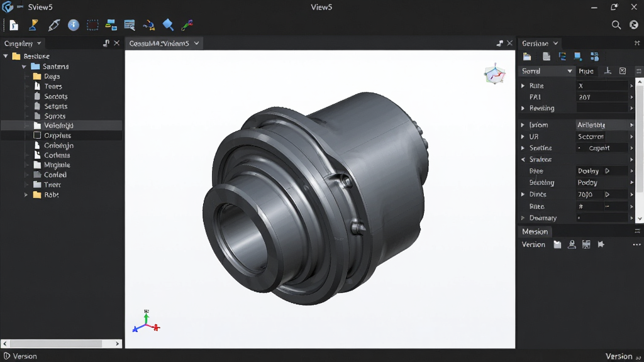Open the Siorral dropdown
Screen dimensions: 644x362
pyautogui.click(x=546, y=71)
